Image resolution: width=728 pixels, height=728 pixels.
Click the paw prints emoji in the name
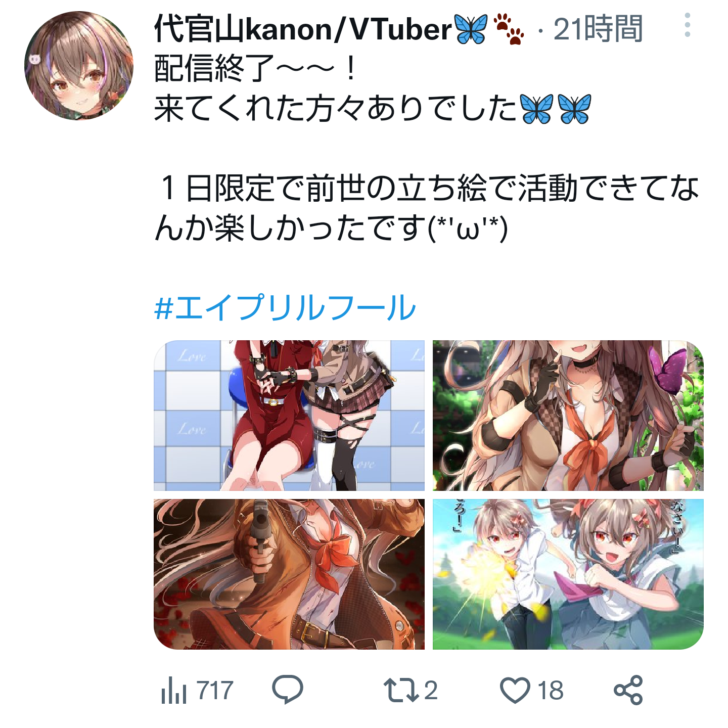pos(509,29)
